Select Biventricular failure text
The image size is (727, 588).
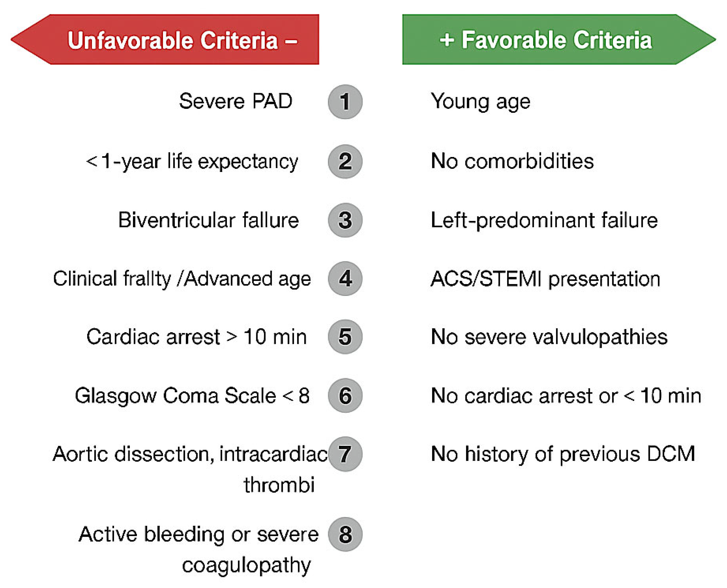208,220
